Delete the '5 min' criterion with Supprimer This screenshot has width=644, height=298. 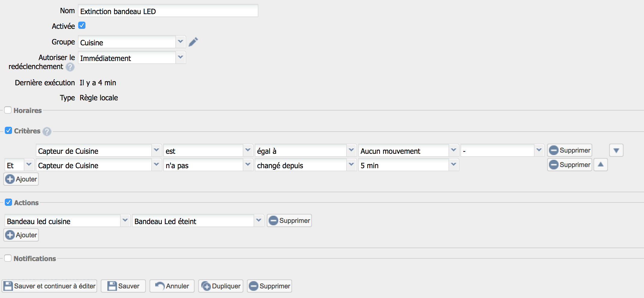click(569, 165)
